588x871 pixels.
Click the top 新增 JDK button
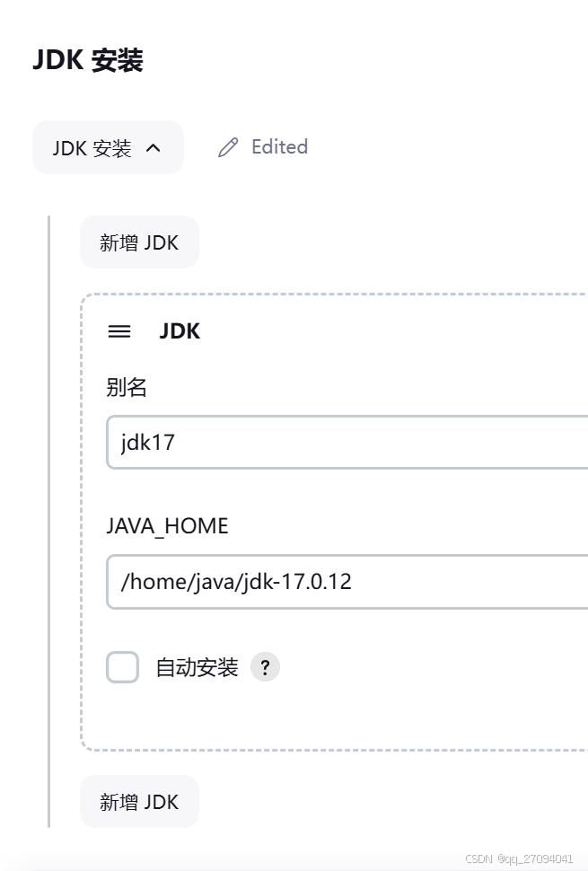(139, 242)
